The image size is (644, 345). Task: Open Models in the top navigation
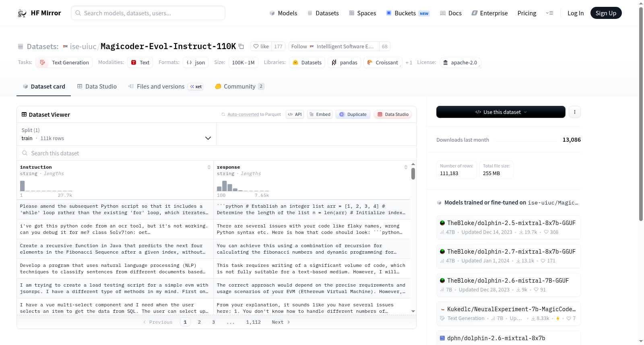coord(283,13)
